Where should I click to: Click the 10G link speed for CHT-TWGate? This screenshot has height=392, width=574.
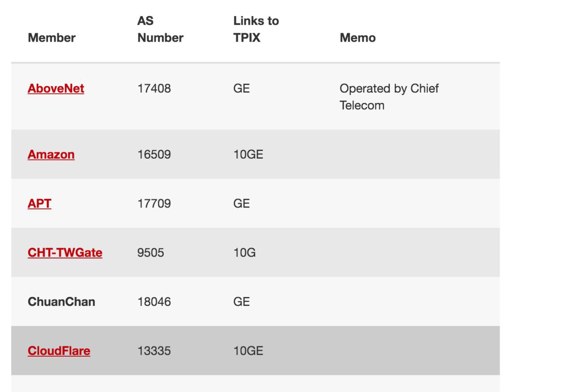click(242, 253)
